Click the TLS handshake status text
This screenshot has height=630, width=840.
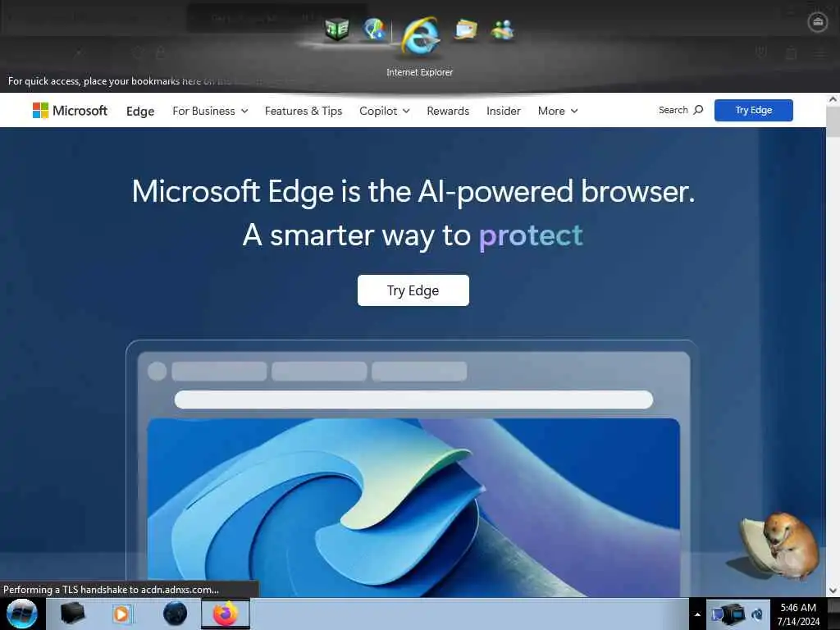pyautogui.click(x=111, y=589)
